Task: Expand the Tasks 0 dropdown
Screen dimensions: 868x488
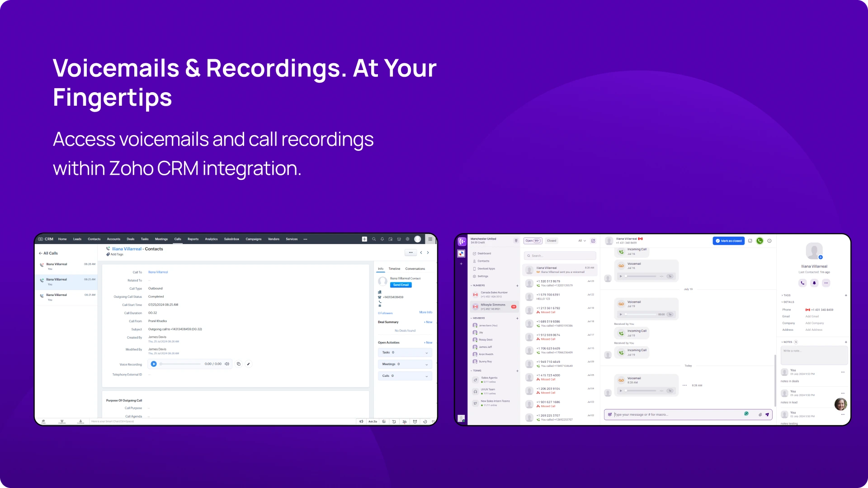Action: click(405, 352)
